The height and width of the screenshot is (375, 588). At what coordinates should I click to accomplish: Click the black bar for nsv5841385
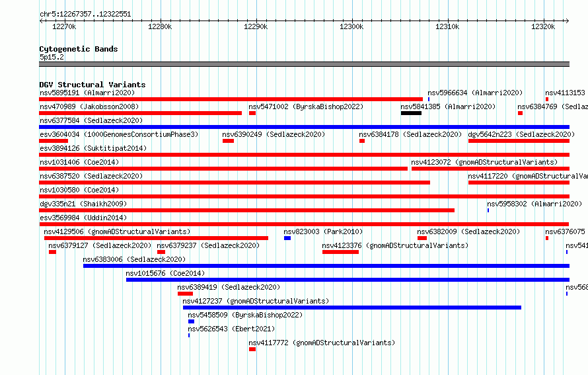pos(411,113)
